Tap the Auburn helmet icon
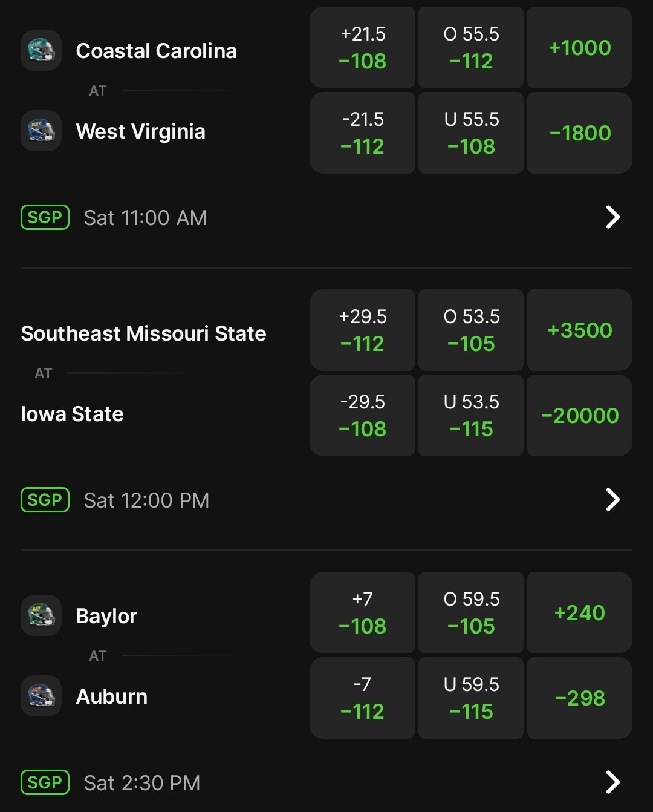The width and height of the screenshot is (653, 812). point(41,696)
